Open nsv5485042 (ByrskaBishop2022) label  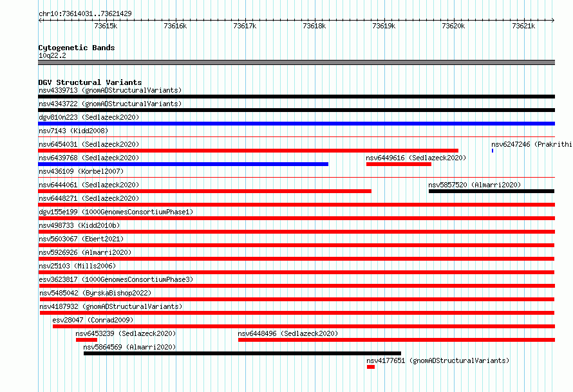95,293
